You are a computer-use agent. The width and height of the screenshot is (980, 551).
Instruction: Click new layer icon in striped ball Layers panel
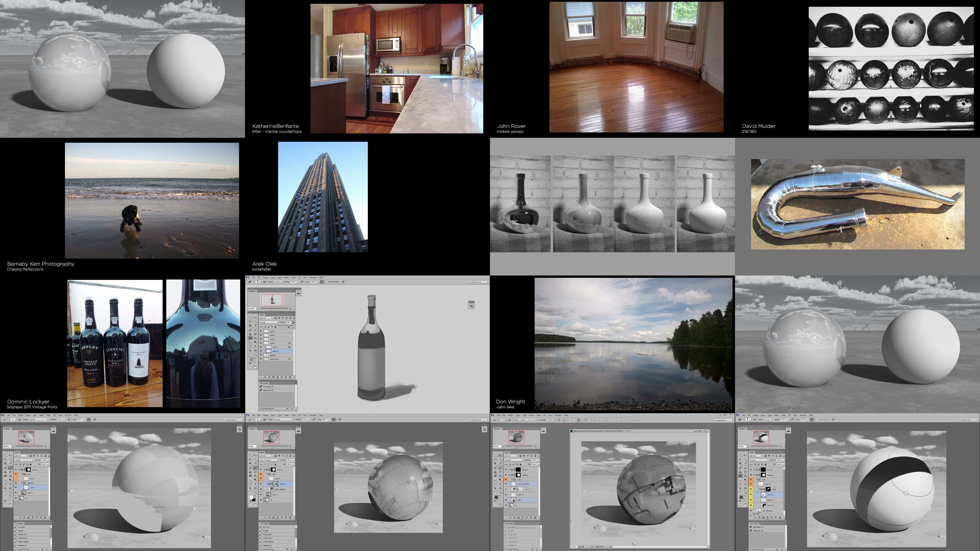(x=776, y=518)
